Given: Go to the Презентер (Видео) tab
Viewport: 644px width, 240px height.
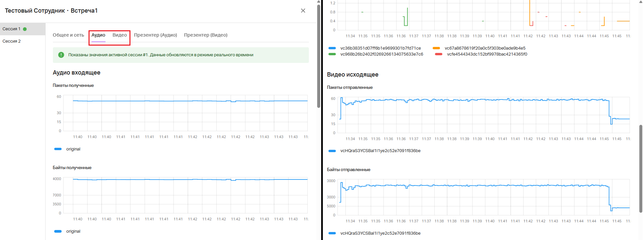Looking at the screenshot, I should click(x=206, y=35).
